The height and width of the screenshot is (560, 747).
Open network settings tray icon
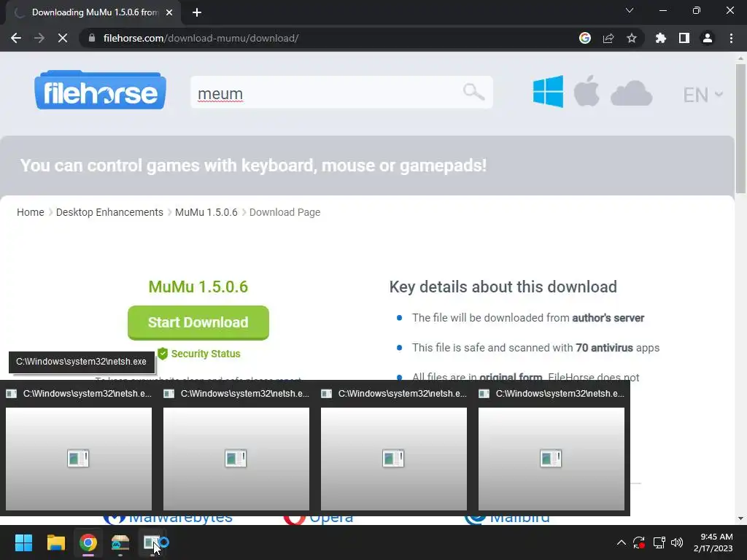[x=659, y=542]
